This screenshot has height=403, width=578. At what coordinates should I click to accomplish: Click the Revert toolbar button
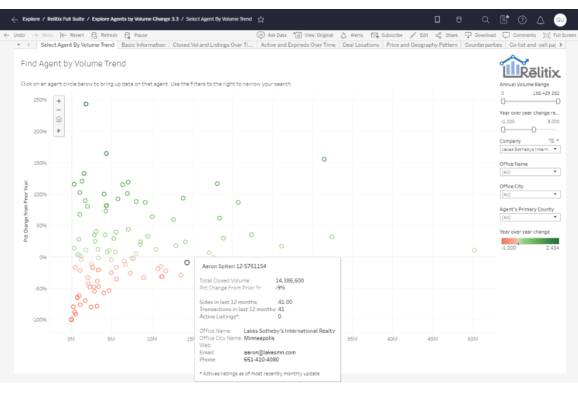[72, 35]
